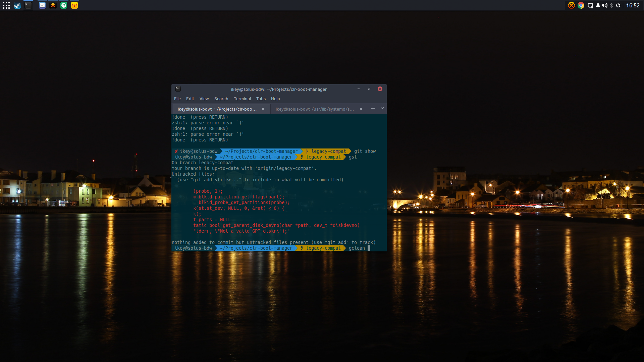Click the window title ikey@solus-bdw: ~/Projects/clr-boot-manager
The width and height of the screenshot is (644, 362).
click(x=279, y=89)
